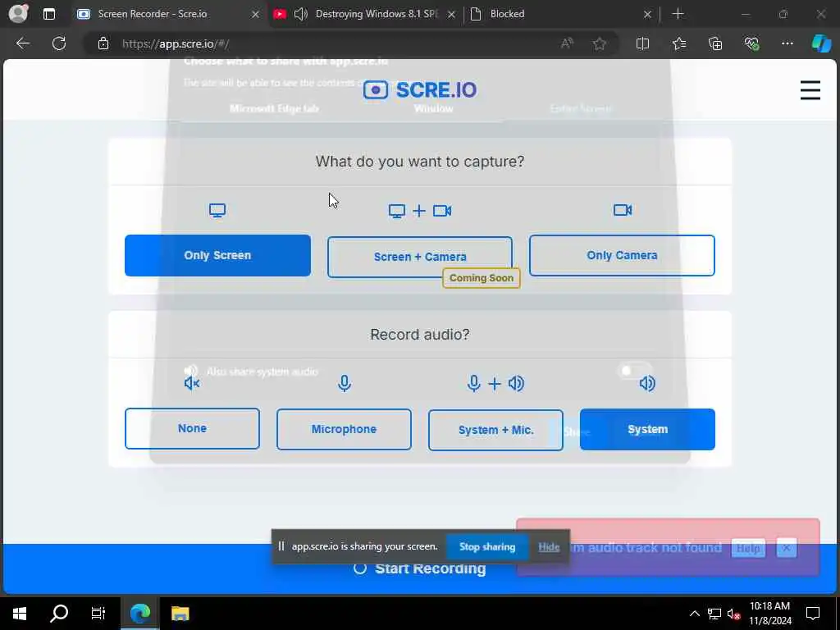
Task: Click the monitor icon above Only Screen
Action: point(217,210)
